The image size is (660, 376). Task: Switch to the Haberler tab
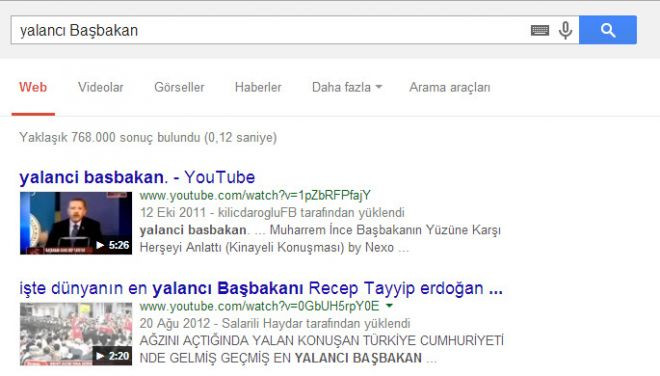(258, 87)
